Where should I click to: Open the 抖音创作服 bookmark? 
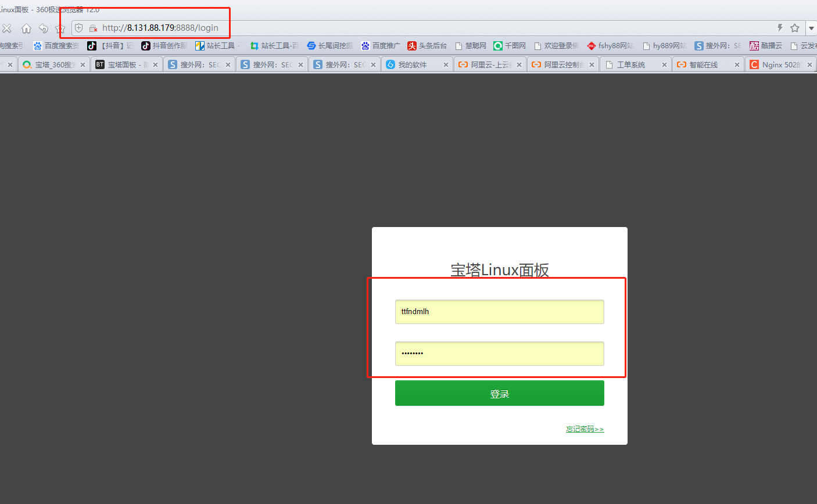pos(164,46)
